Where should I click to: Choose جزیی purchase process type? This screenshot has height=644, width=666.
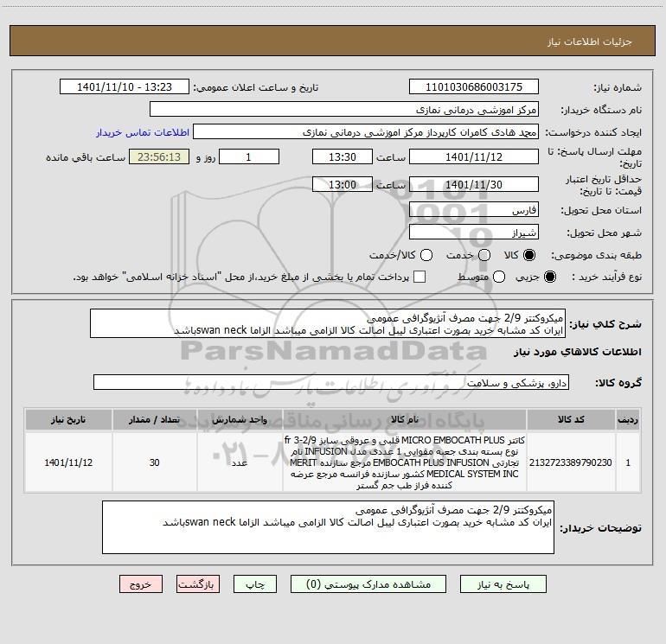coord(549,277)
